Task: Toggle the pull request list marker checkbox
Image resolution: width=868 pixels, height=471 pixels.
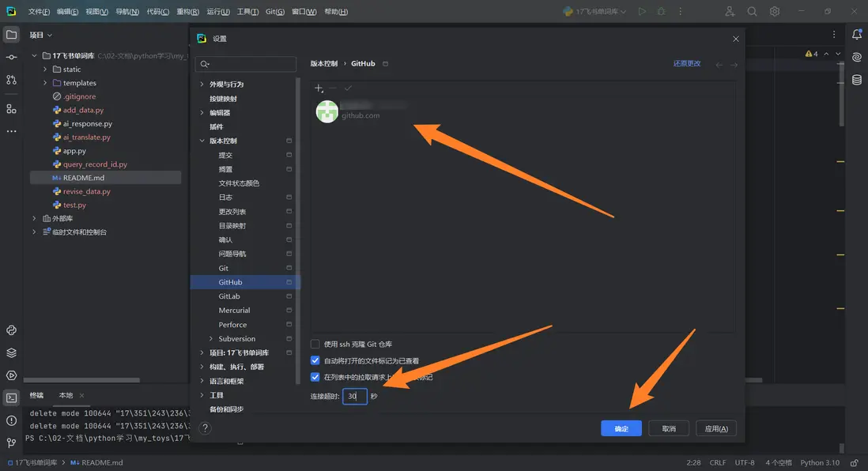Action: 315,377
